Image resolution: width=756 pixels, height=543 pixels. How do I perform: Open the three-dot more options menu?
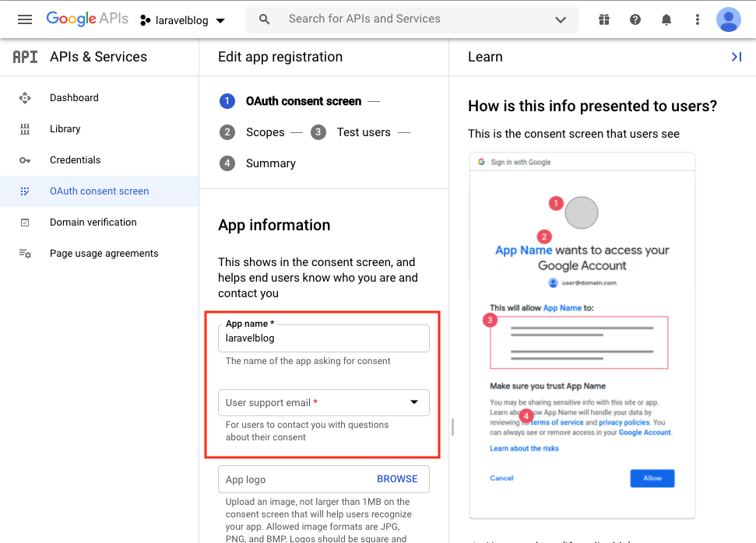pyautogui.click(x=697, y=19)
